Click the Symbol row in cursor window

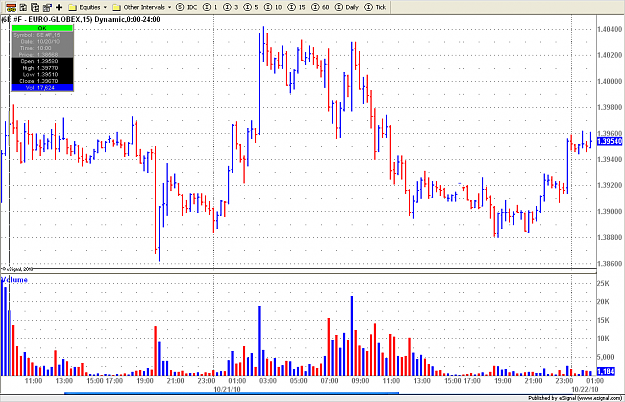point(42,35)
